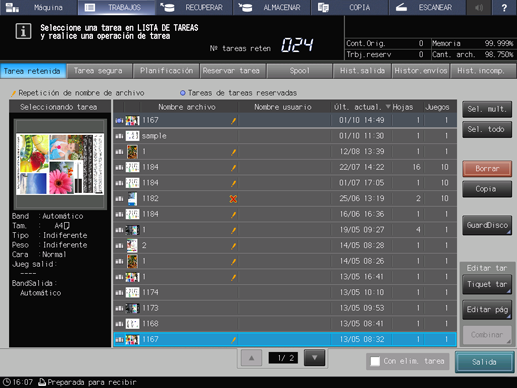Click duplicate-name pencil mark on job 2
The image size is (517, 388).
click(x=233, y=246)
